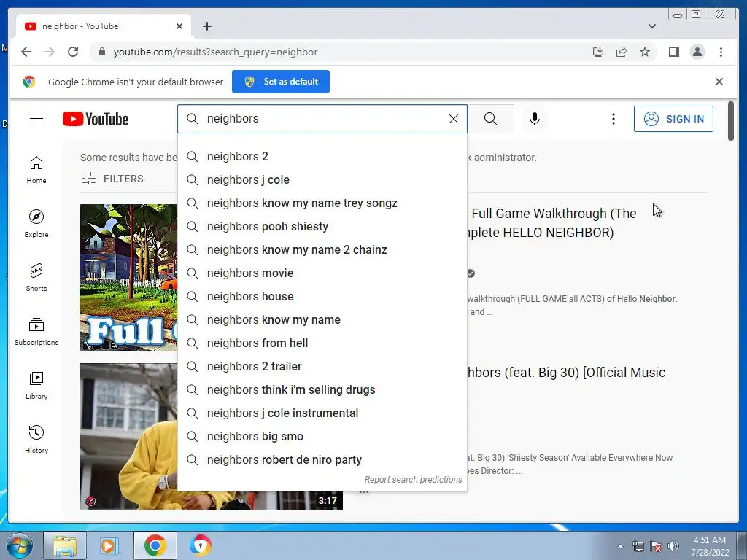747x560 pixels.
Task: Open Full Game Walkthrough video title
Action: point(553,223)
